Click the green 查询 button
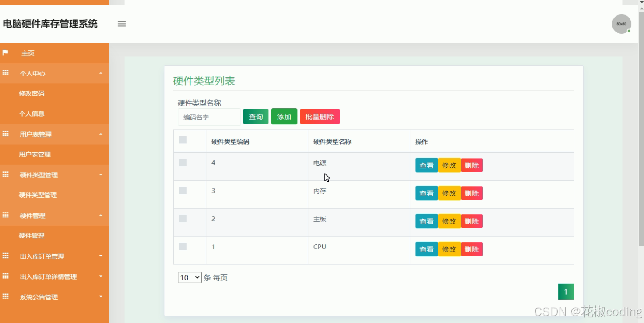 (256, 117)
